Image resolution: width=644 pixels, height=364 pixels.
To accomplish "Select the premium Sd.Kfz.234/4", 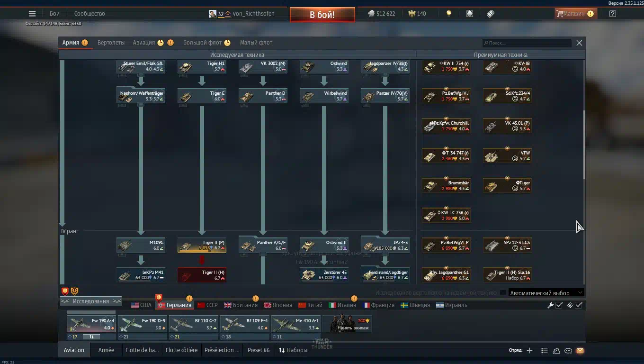I will click(507, 96).
